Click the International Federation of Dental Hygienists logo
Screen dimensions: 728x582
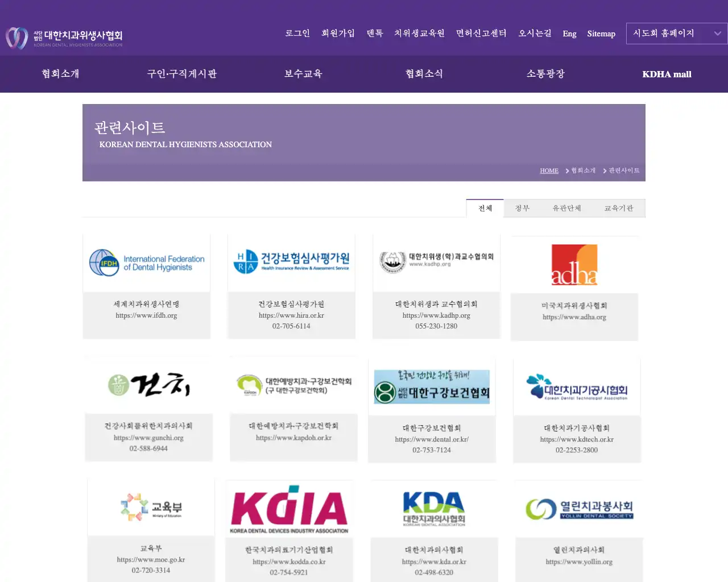pyautogui.click(x=146, y=262)
